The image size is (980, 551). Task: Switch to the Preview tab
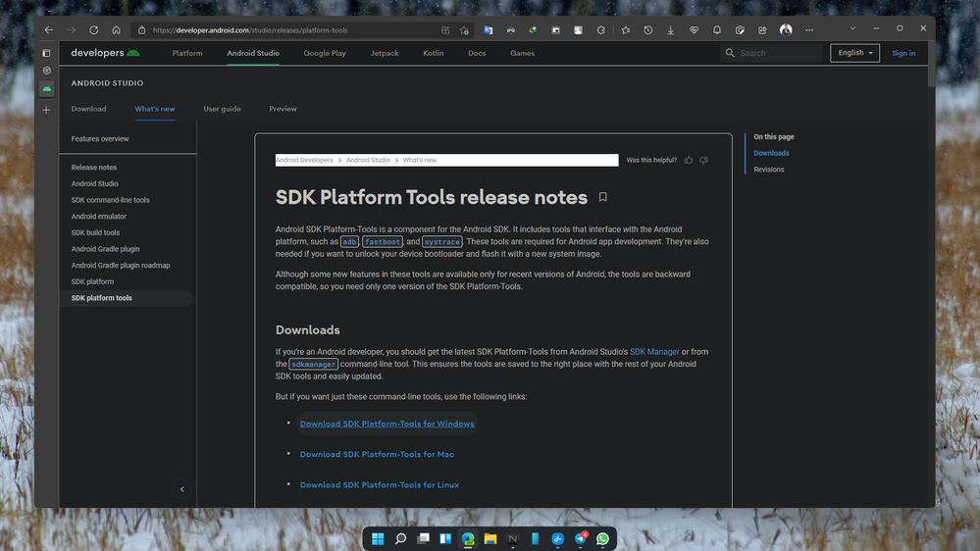tap(283, 109)
